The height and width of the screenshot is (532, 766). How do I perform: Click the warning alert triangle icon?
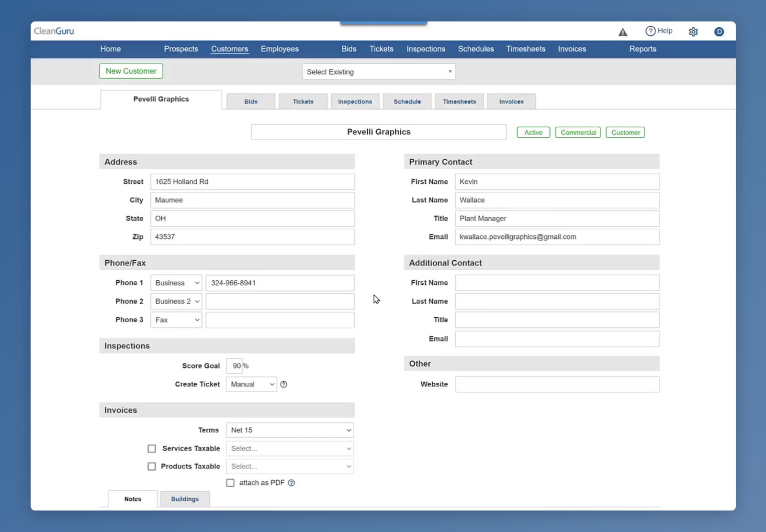[x=622, y=32]
